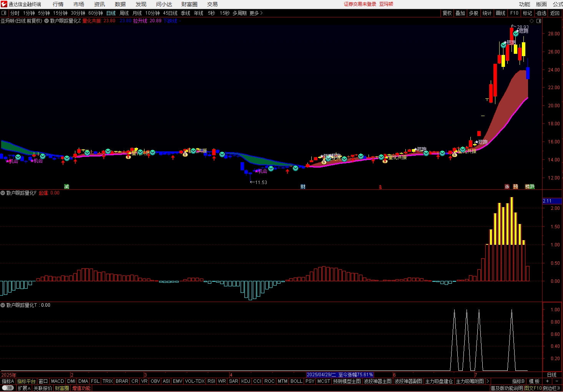Click the red $ marker on the time axis
Screen dimensions: 563x392
(380, 188)
